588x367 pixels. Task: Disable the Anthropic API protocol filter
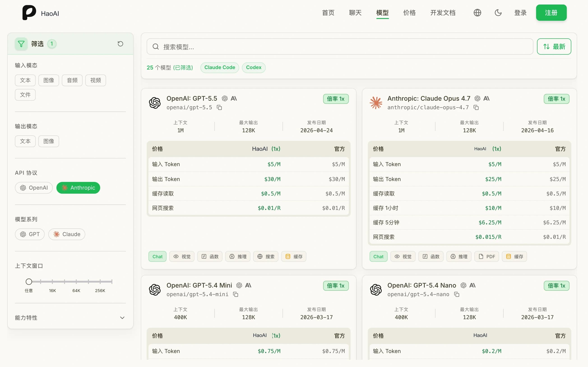(78, 188)
